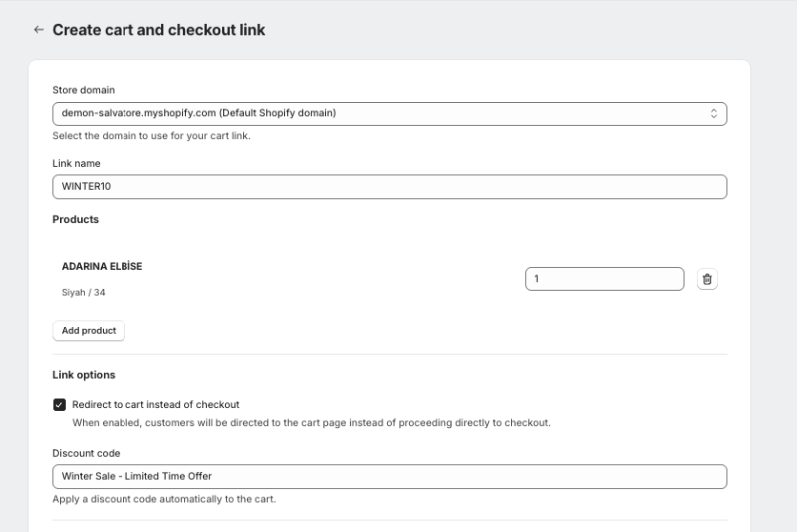
Task: Click the Add product button
Action: click(x=89, y=331)
